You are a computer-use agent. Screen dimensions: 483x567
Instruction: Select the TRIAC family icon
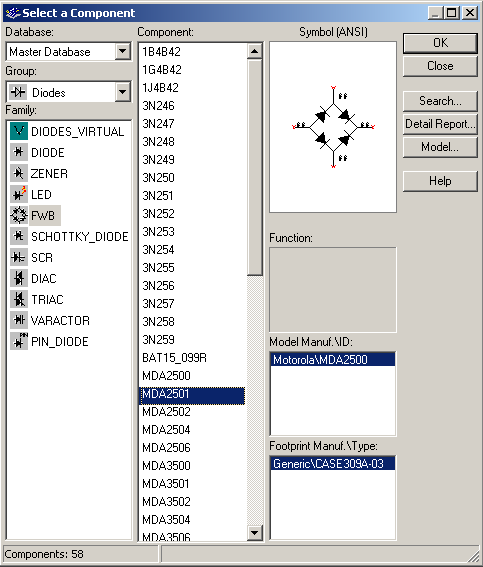(19, 299)
